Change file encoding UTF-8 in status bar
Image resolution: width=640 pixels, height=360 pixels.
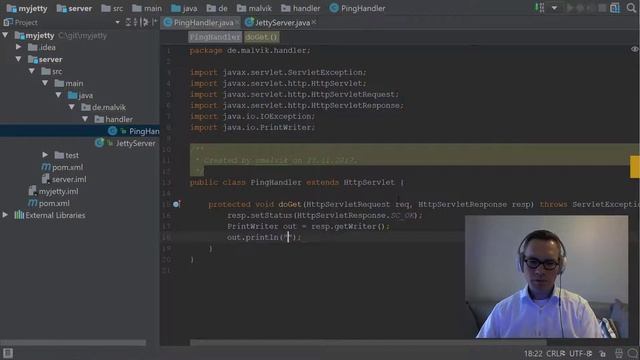(580, 353)
